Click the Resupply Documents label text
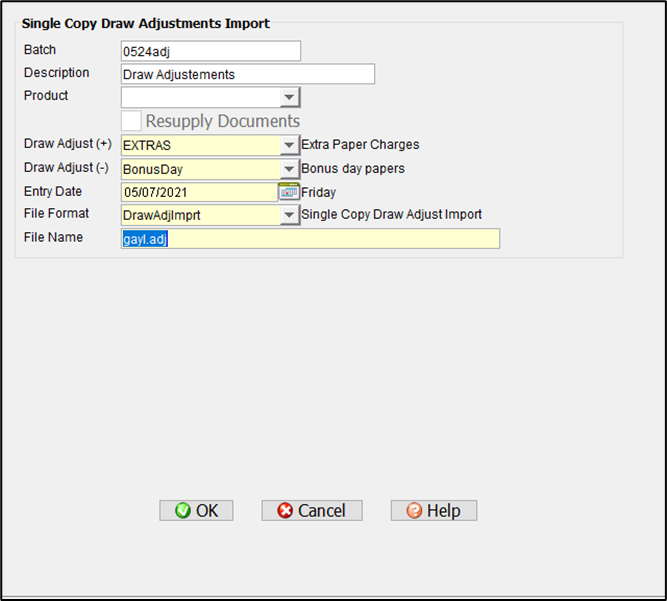This screenshot has width=667, height=601. pyautogui.click(x=222, y=121)
